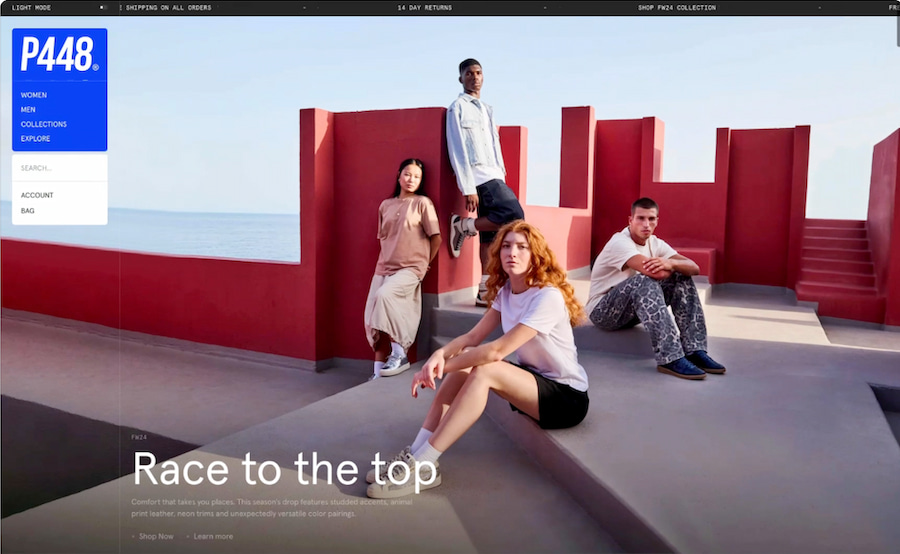Image resolution: width=900 pixels, height=554 pixels.
Task: Open the Women menu
Action: (x=34, y=95)
